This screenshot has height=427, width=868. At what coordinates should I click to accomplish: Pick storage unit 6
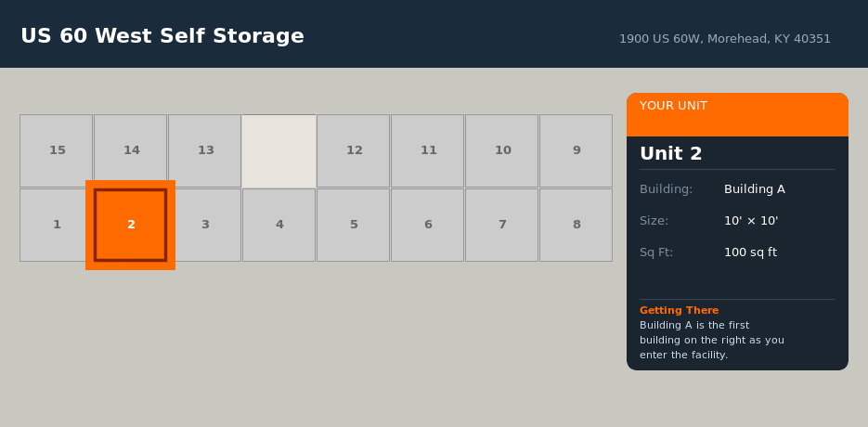point(428,225)
